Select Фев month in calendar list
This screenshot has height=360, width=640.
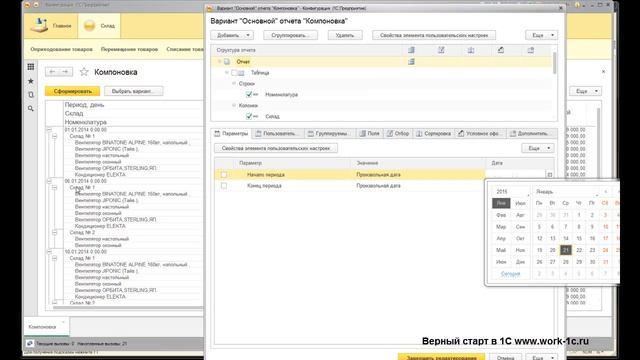[x=501, y=215]
